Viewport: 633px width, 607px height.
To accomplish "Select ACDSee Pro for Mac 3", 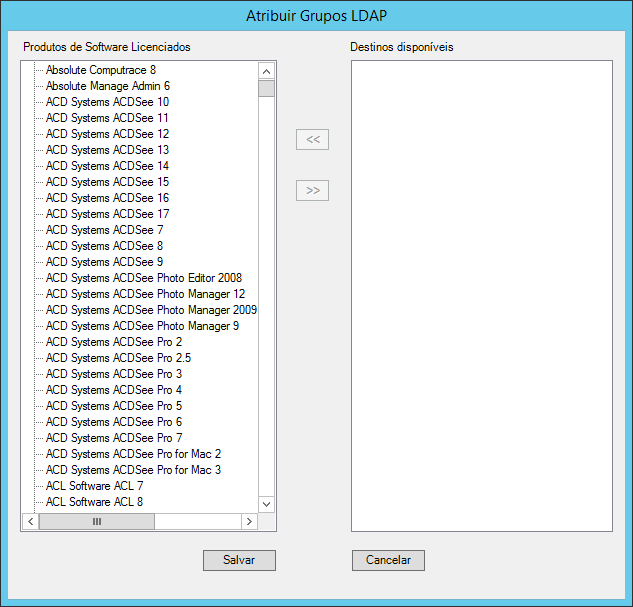I will coord(134,470).
